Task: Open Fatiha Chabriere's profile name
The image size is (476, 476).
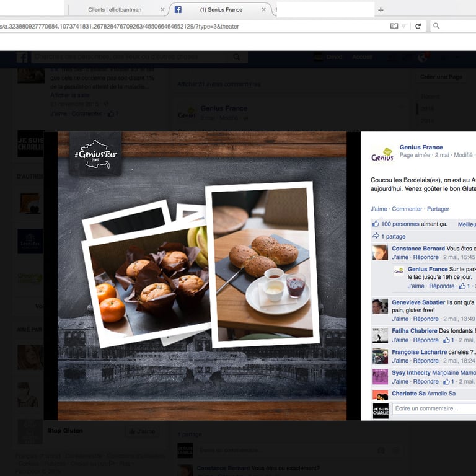Action: [x=415, y=331]
